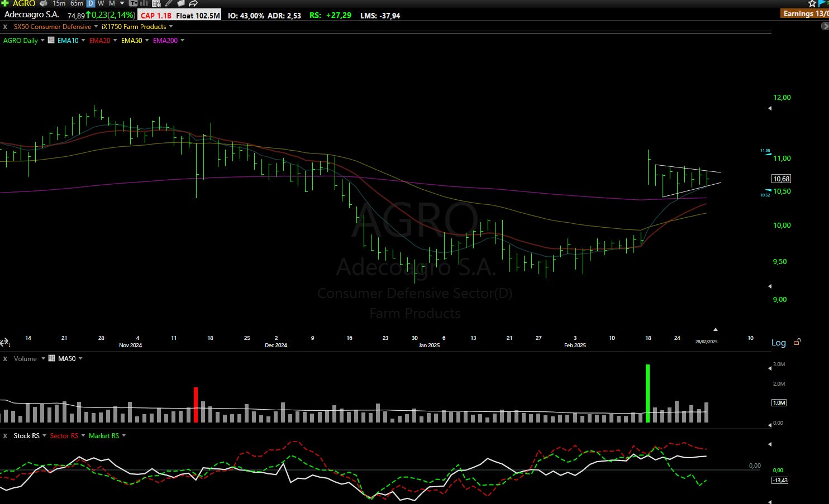Click the up-triangle marker above date axis
Image resolution: width=829 pixels, height=504 pixels.
coord(715,329)
